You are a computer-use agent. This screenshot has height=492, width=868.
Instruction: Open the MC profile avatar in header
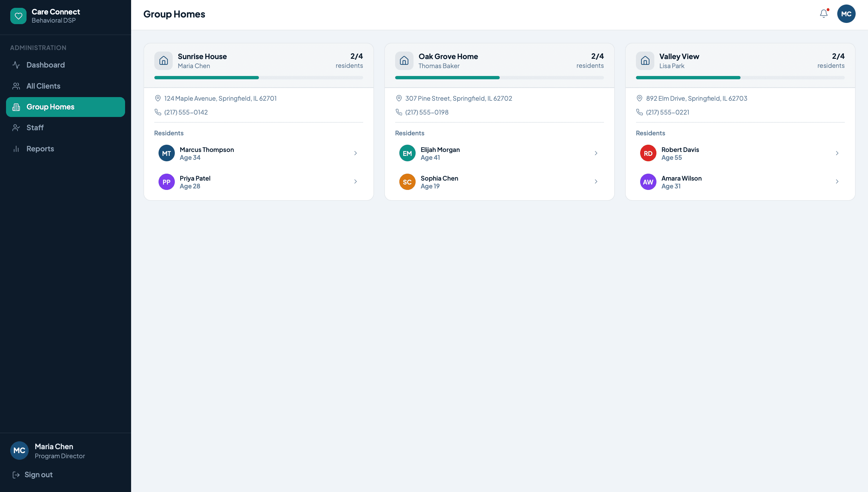point(846,14)
